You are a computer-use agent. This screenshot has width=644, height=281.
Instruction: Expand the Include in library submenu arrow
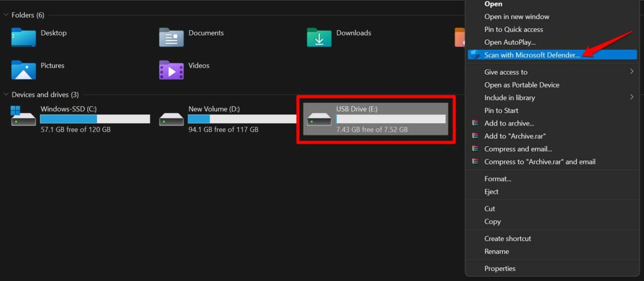[x=631, y=97]
